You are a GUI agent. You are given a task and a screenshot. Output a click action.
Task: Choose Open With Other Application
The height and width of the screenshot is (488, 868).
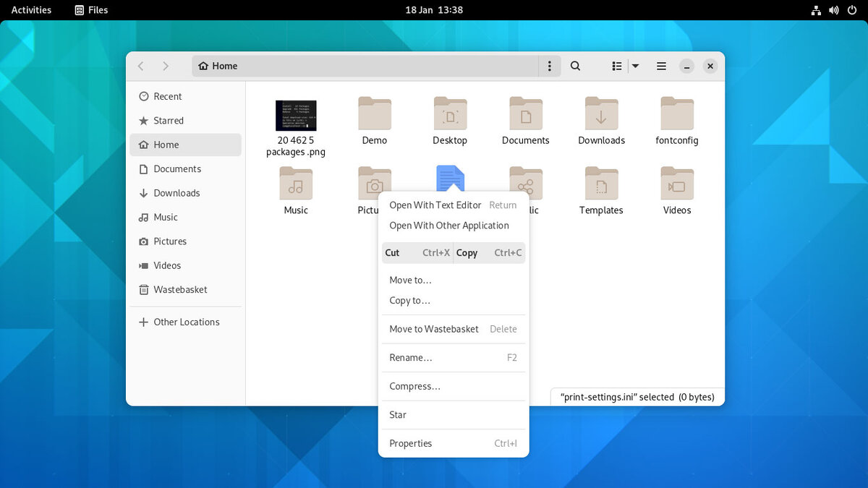454,226
